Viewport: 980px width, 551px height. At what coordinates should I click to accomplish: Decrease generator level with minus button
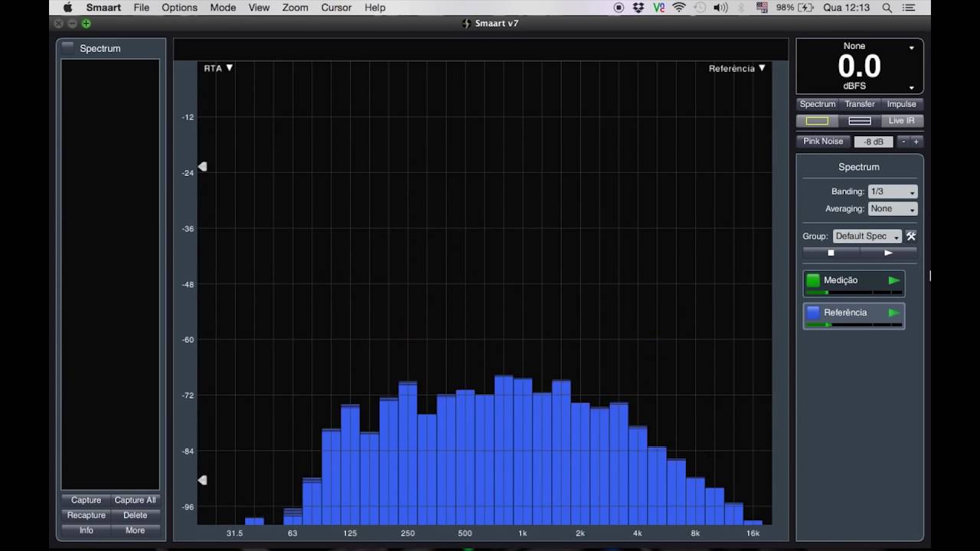click(x=903, y=142)
